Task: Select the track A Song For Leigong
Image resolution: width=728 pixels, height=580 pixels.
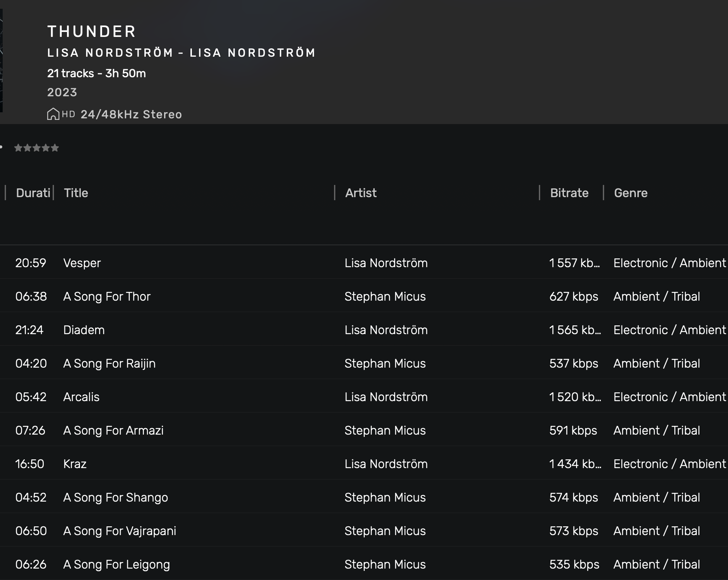Action: coord(117,564)
